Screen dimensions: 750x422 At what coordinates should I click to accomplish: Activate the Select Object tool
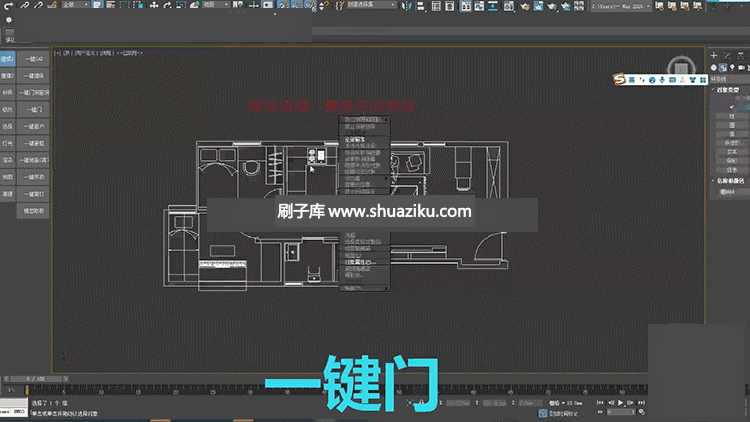click(97, 5)
